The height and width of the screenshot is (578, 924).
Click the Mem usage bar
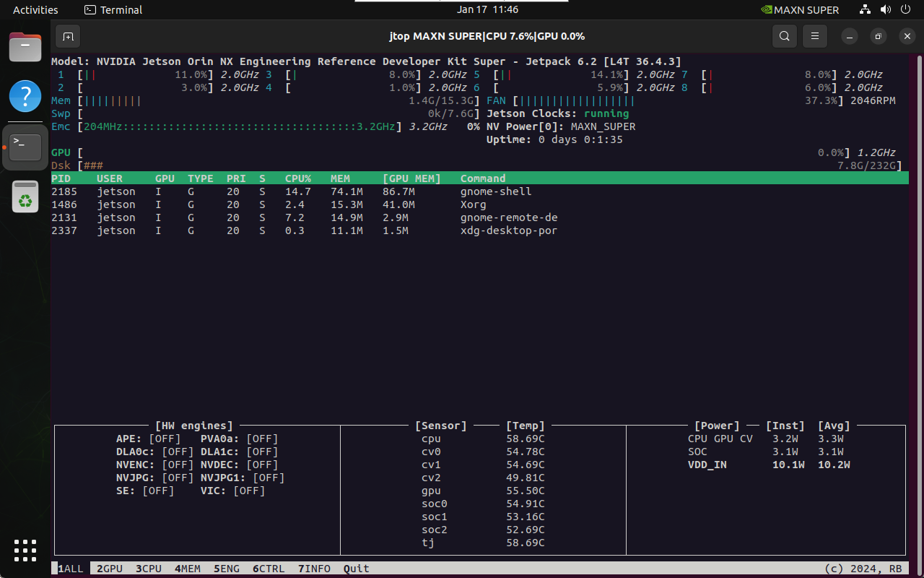[x=279, y=100]
